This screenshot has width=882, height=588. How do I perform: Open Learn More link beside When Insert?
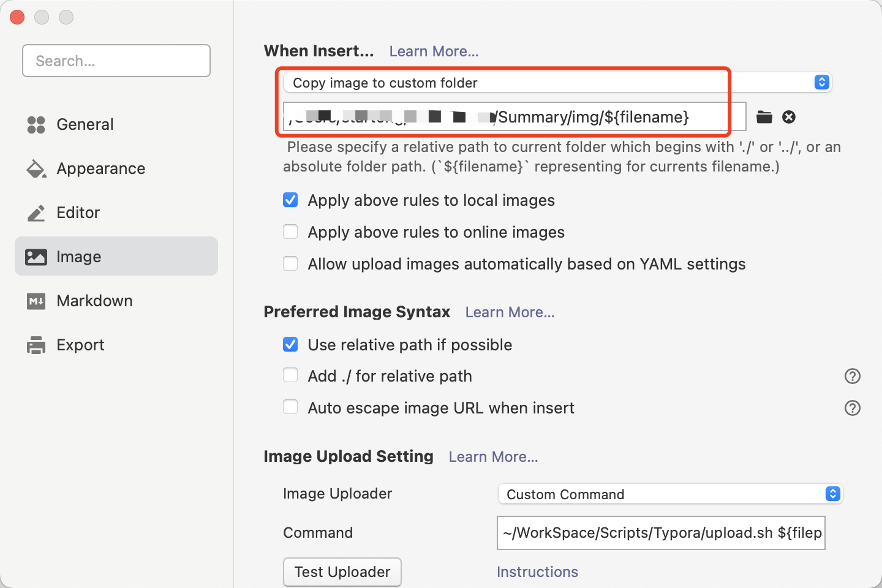pos(434,51)
